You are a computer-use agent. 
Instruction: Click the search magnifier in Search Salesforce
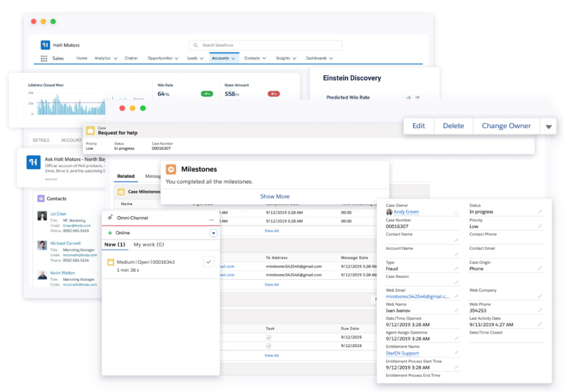(x=195, y=45)
